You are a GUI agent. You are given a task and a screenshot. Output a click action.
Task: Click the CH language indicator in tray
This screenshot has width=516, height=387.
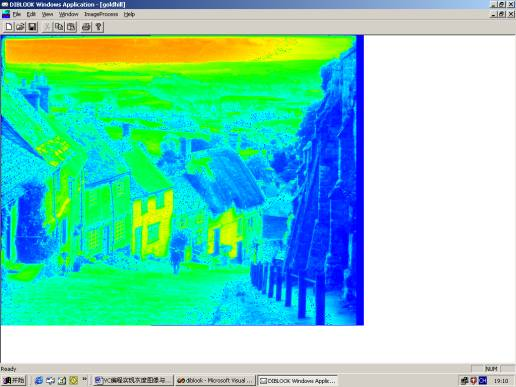click(483, 380)
